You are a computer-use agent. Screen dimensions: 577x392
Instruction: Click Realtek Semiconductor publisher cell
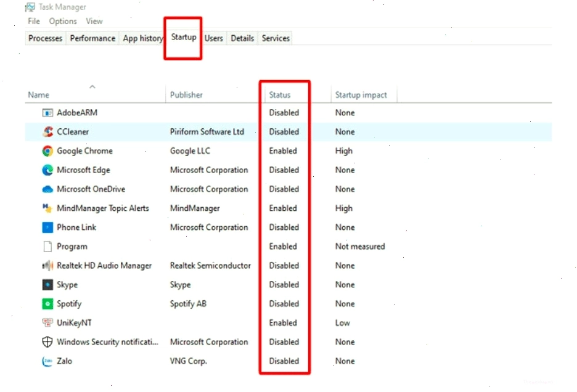pyautogui.click(x=210, y=266)
